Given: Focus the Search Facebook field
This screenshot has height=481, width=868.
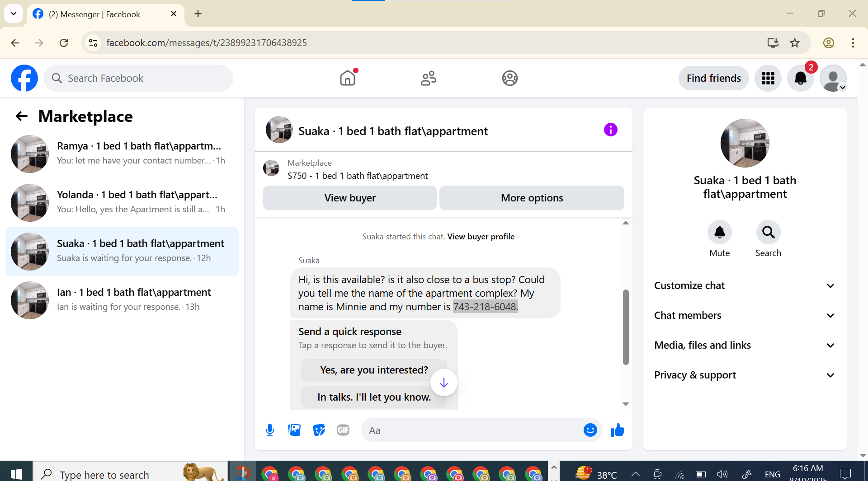Looking at the screenshot, I should (138, 78).
